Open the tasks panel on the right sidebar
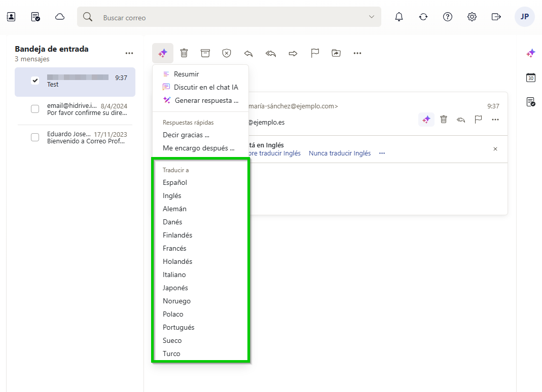542x392 pixels. [530, 101]
